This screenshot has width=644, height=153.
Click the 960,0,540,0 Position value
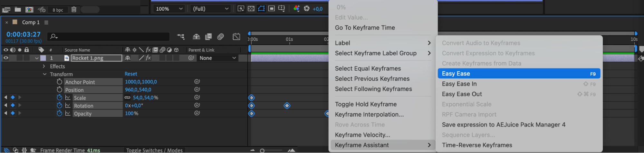tap(138, 90)
